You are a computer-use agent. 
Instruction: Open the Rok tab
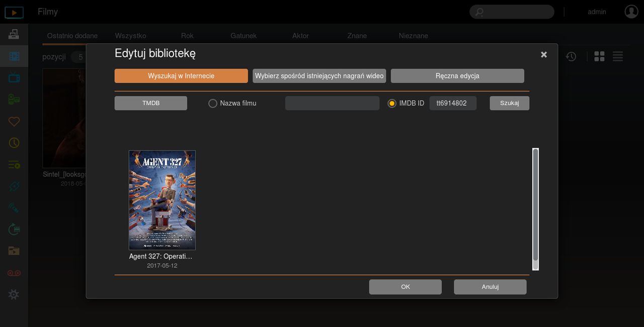pyautogui.click(x=187, y=36)
